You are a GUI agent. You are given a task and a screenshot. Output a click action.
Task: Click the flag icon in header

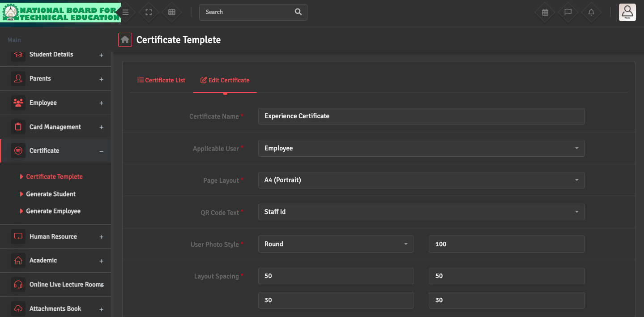click(x=568, y=13)
